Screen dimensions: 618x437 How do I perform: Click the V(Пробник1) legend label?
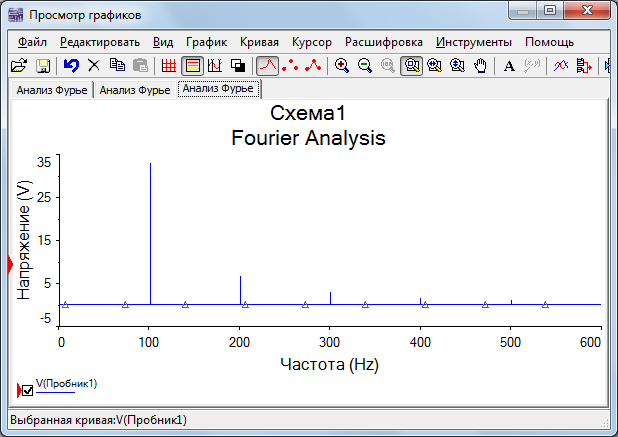[x=66, y=383]
